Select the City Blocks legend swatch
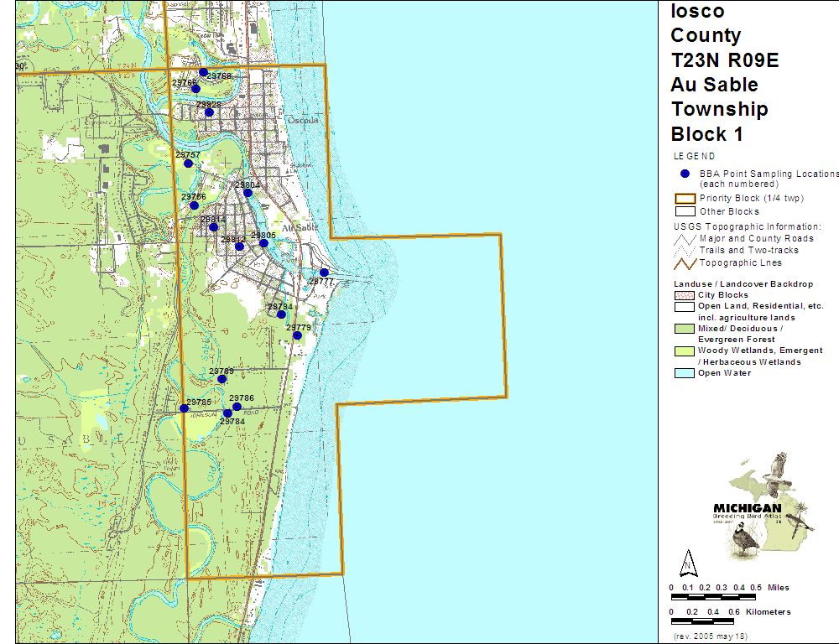839x644 pixels. 684,295
